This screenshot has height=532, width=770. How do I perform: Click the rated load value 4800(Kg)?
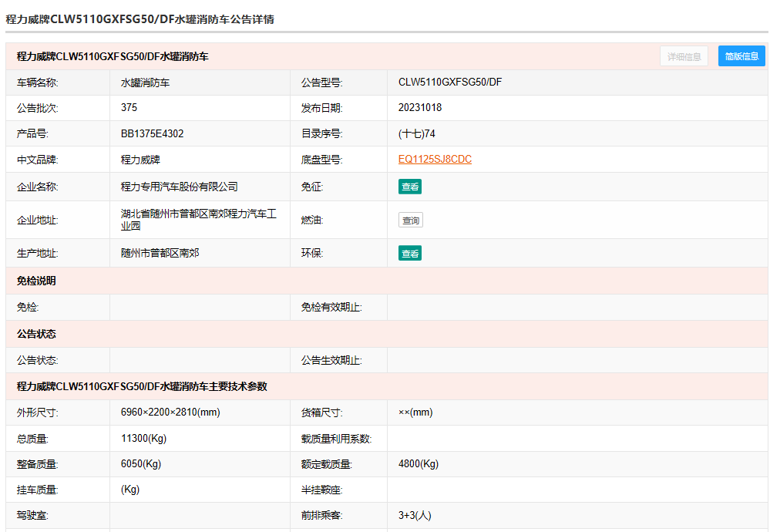(x=419, y=463)
